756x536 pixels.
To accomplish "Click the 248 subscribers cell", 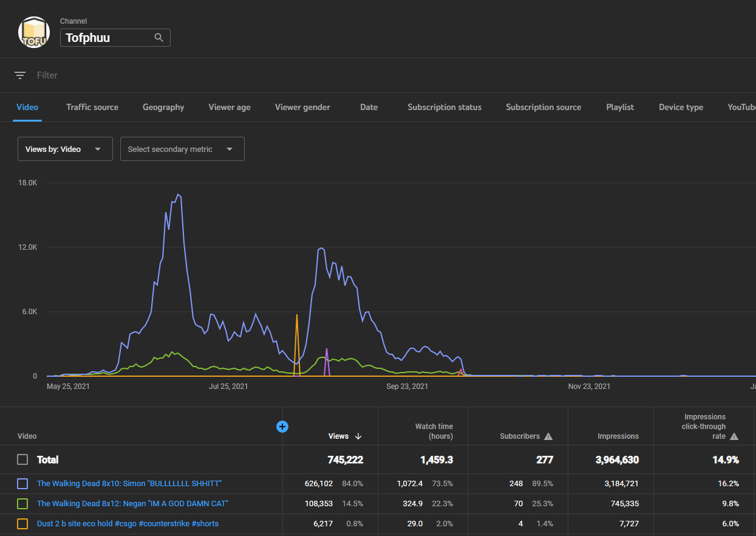I will 516,484.
